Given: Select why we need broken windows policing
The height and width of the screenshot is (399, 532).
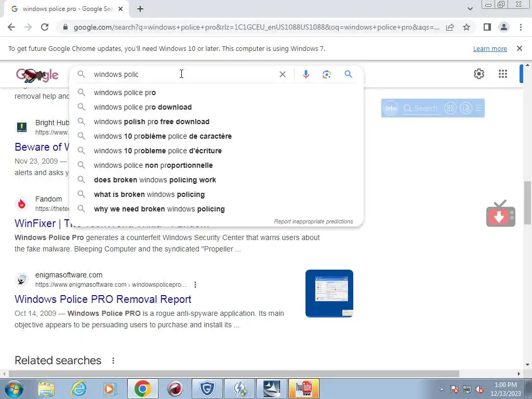Looking at the screenshot, I should click(217, 209).
